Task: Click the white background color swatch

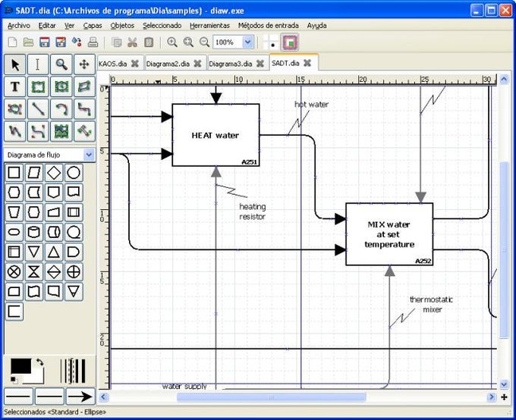Action: coord(36,379)
